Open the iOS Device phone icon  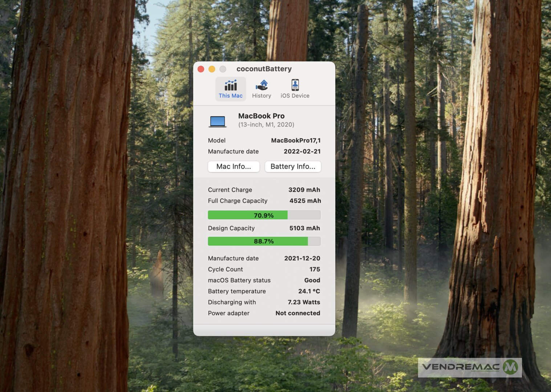click(295, 85)
